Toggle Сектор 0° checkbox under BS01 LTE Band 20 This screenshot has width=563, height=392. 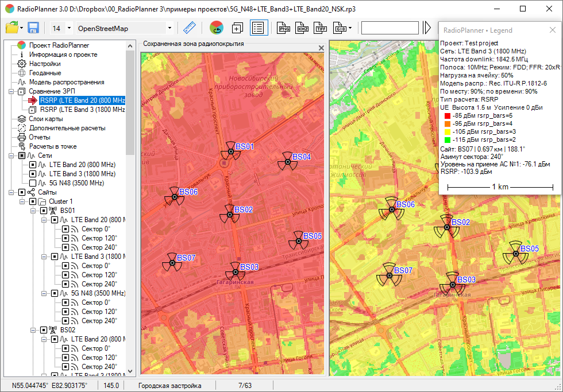click(65, 229)
